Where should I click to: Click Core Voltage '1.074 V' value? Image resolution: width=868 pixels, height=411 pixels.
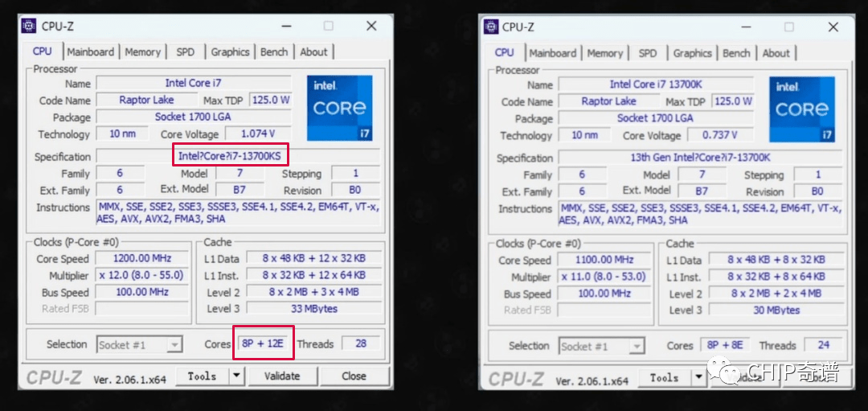259,134
